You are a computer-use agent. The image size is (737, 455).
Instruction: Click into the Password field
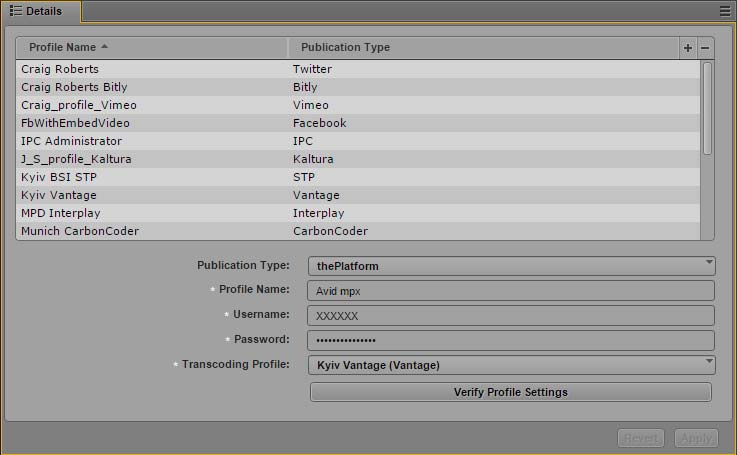[511, 340]
